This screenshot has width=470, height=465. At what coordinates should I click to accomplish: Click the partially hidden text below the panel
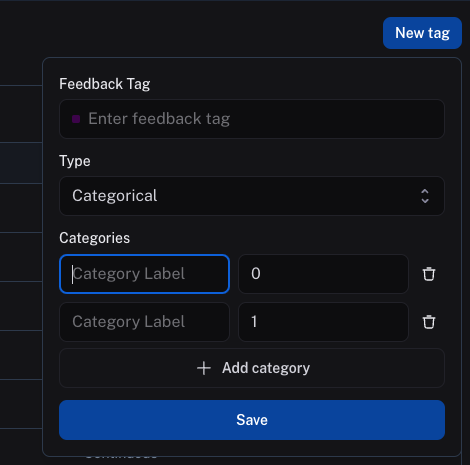[x=121, y=456]
